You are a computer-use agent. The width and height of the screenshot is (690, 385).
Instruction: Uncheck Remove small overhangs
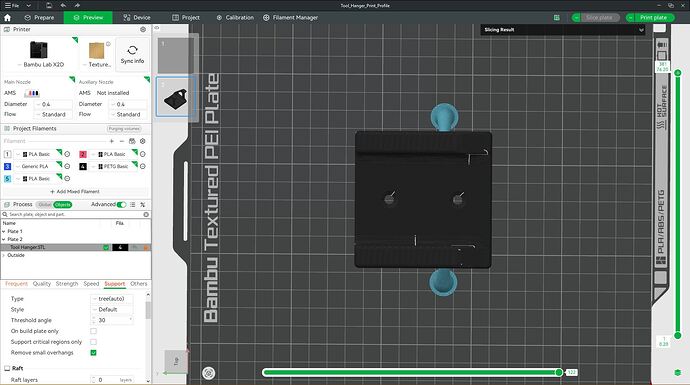pyautogui.click(x=93, y=352)
